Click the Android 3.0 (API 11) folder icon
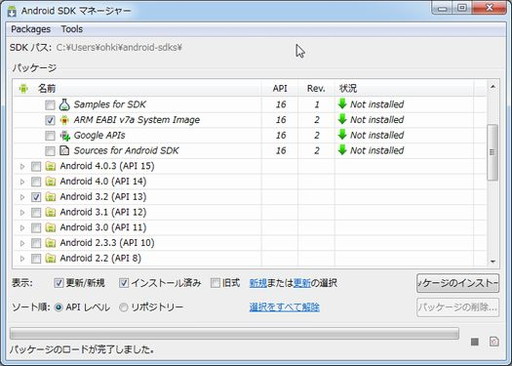The width and height of the screenshot is (512, 366). 50,227
